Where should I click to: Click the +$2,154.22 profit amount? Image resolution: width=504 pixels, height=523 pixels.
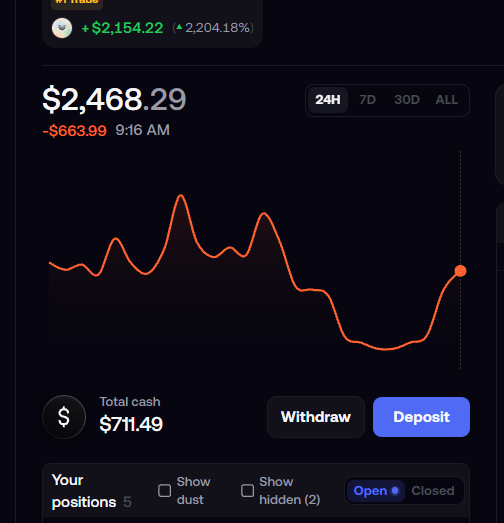coord(122,28)
